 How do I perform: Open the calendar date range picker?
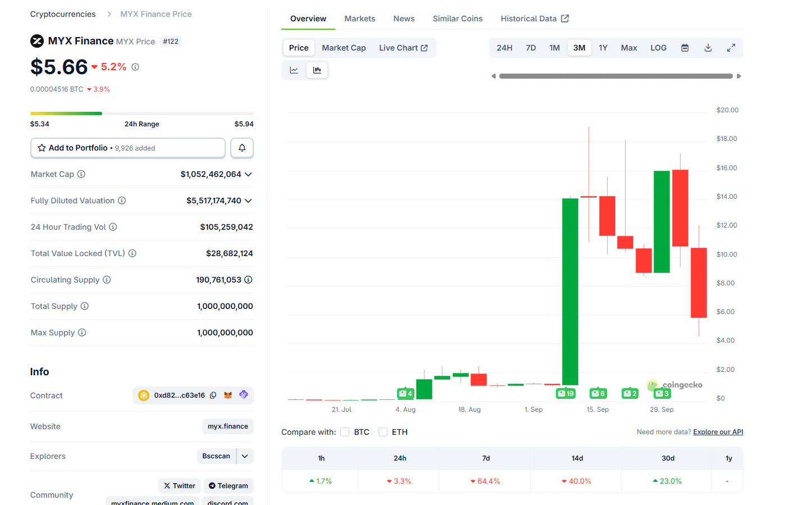point(685,48)
